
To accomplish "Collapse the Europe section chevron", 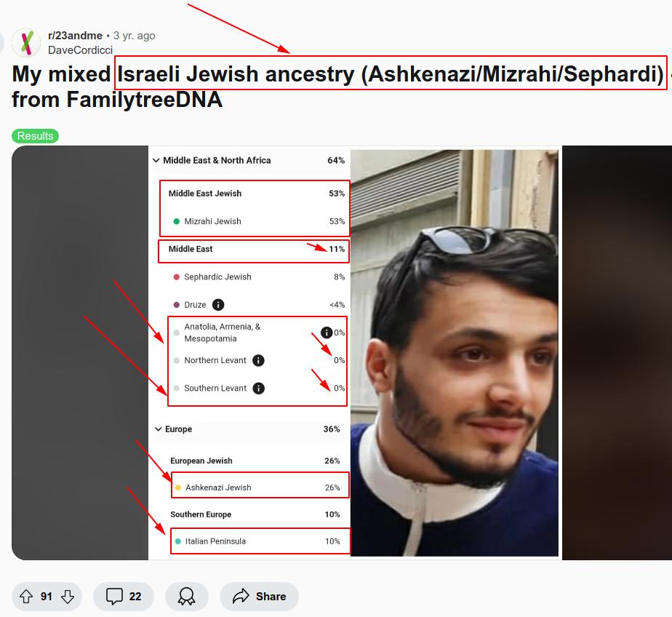I will [x=158, y=429].
